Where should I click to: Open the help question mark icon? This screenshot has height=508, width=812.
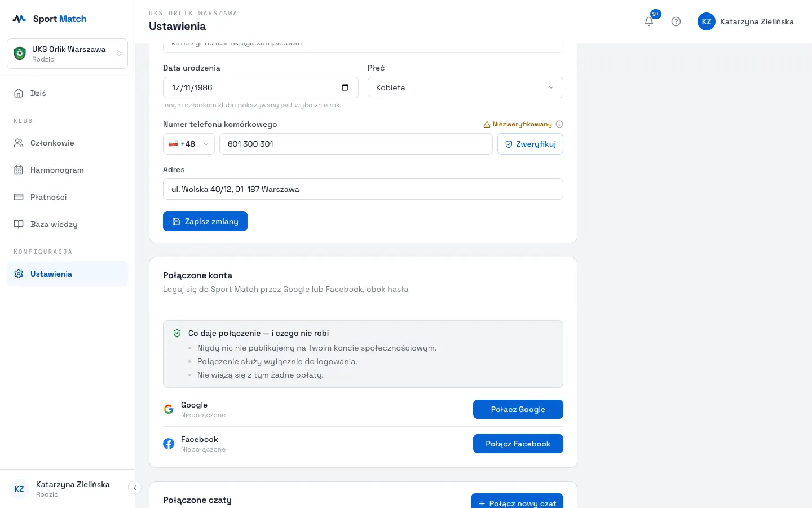coord(676,21)
